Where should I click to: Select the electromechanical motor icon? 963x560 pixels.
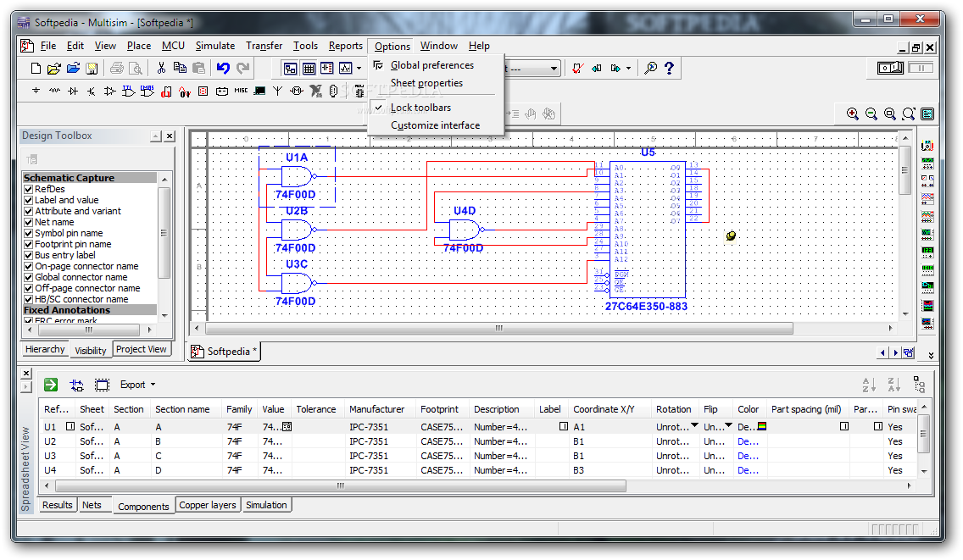297,91
